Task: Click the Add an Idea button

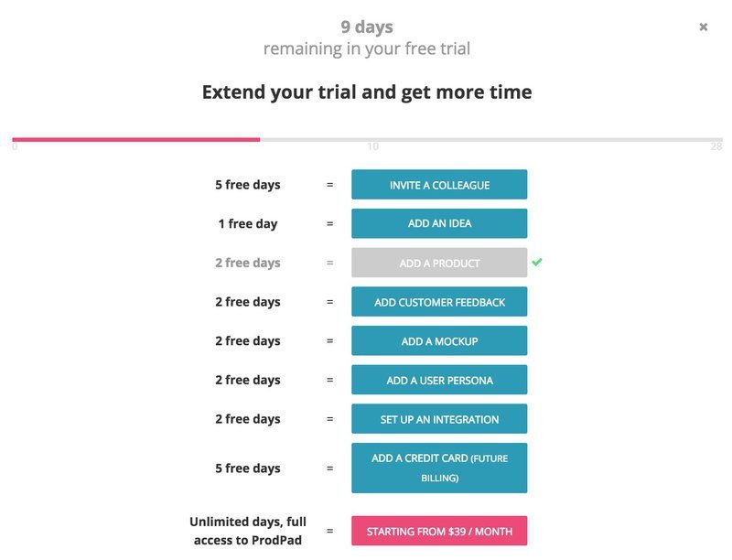Action: [439, 223]
